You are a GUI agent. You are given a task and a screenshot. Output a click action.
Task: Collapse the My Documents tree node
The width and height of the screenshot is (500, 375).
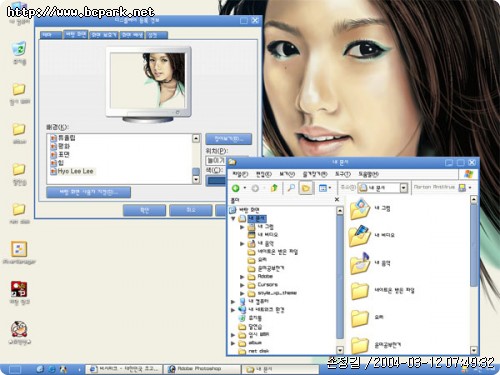pyautogui.click(x=233, y=219)
